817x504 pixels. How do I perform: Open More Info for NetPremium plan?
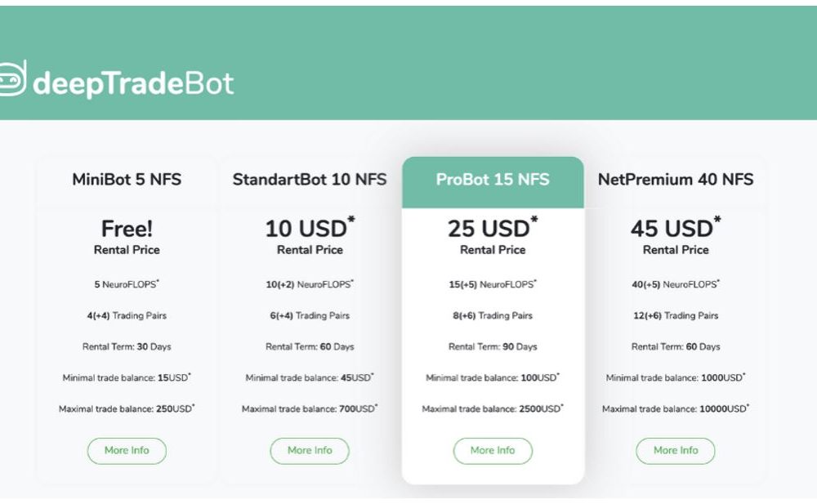pyautogui.click(x=676, y=451)
